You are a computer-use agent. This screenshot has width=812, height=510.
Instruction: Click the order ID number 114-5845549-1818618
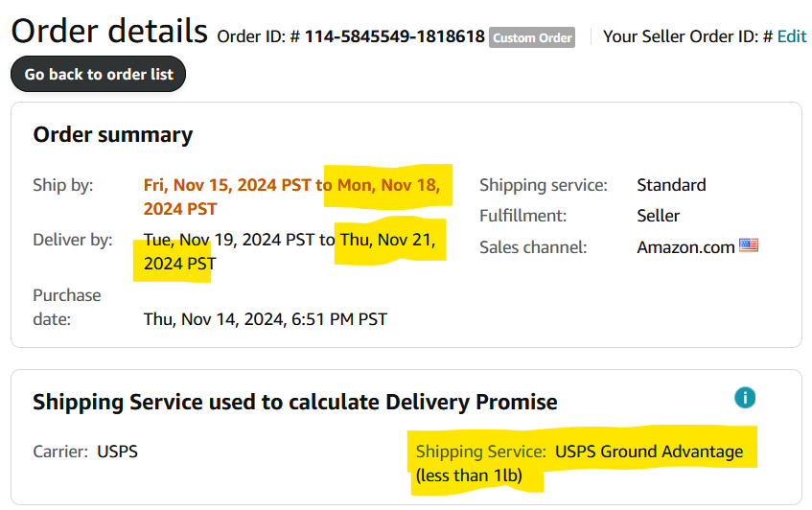pos(395,36)
